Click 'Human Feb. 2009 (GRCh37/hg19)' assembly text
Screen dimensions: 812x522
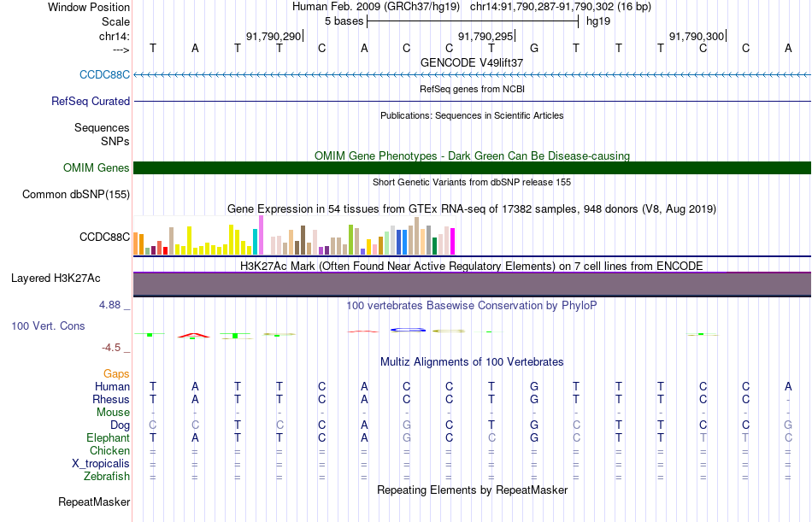click(x=376, y=7)
